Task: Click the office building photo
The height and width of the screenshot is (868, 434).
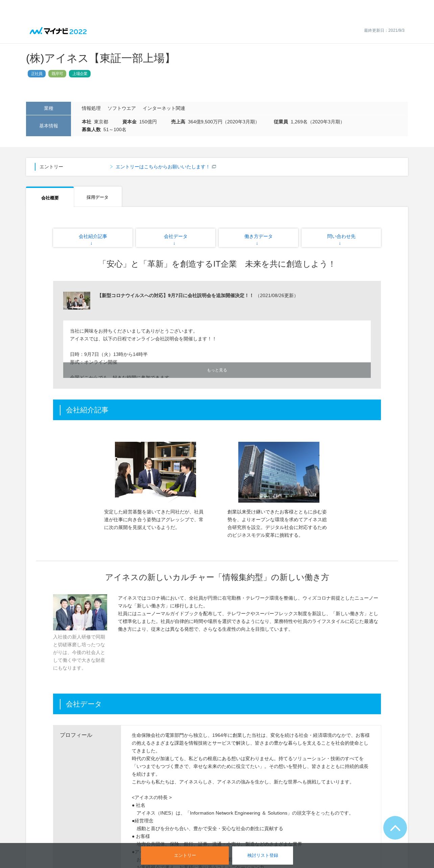Action: 279,472
